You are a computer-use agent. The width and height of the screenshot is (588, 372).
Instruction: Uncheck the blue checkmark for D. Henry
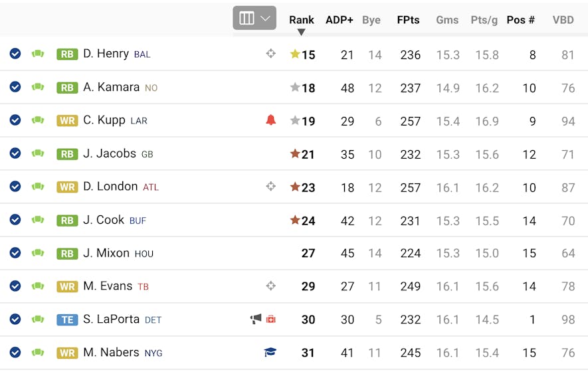click(x=15, y=54)
